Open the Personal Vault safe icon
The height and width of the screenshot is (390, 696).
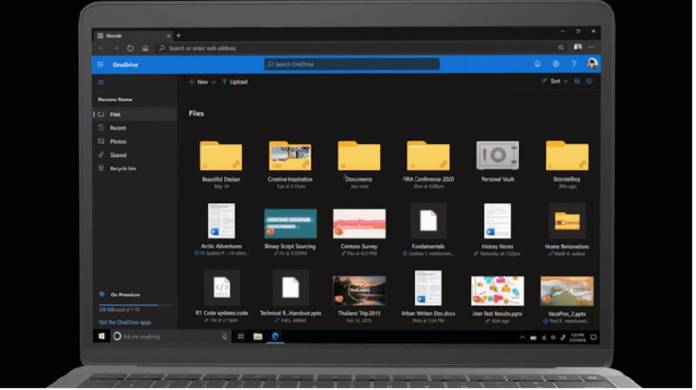click(497, 155)
